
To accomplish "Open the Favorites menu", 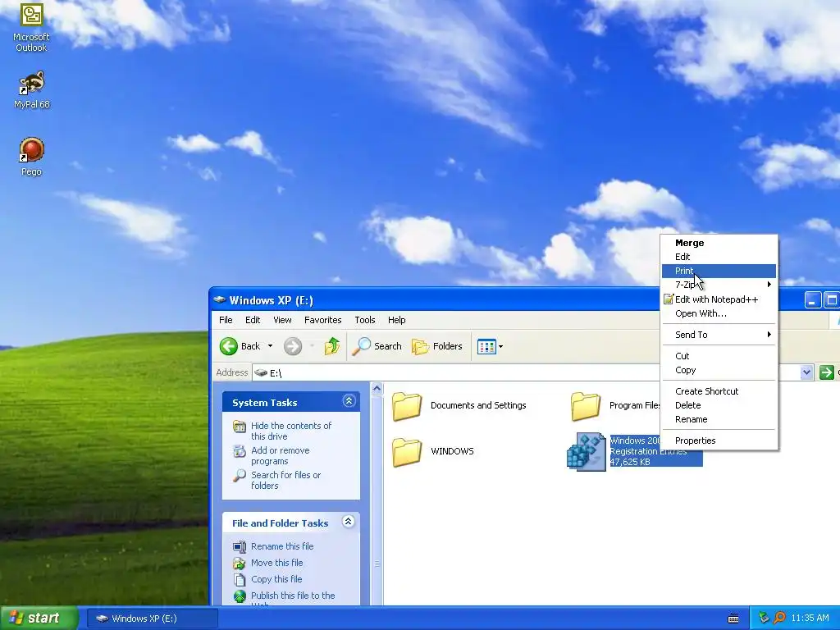I will [322, 320].
